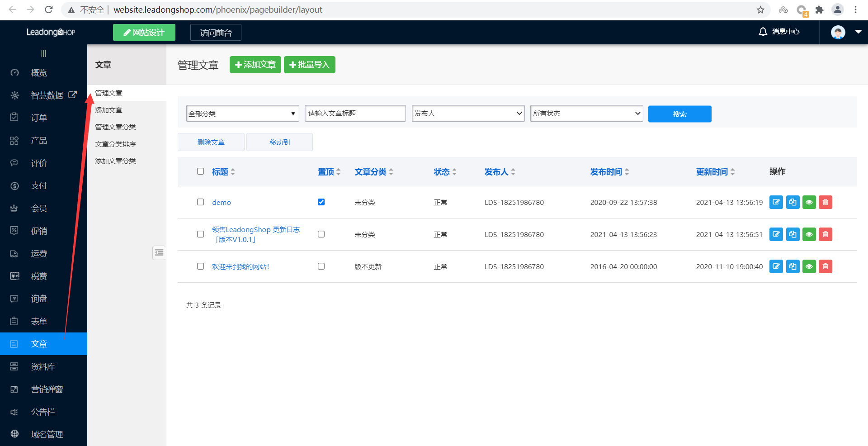
Task: Expand the 发布人 publisher dropdown
Action: click(467, 114)
